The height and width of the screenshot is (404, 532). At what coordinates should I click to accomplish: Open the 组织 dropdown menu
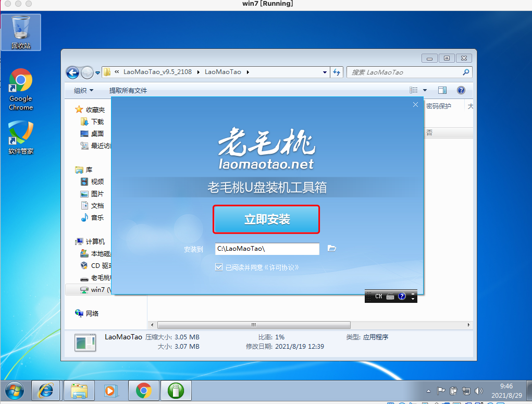point(84,90)
